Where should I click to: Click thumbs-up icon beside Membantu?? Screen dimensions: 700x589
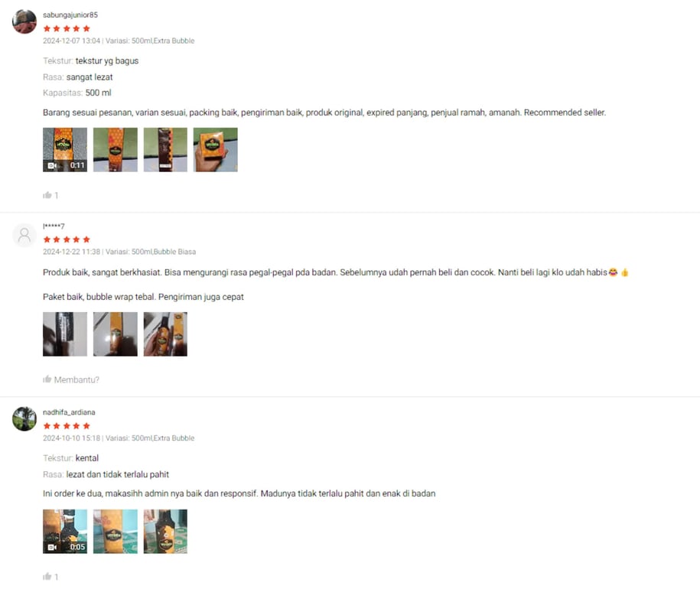click(x=47, y=379)
